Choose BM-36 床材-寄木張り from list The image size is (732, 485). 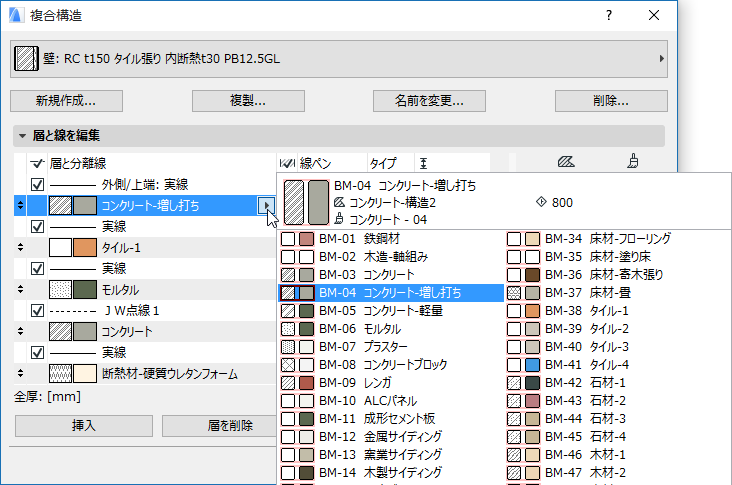pos(618,274)
